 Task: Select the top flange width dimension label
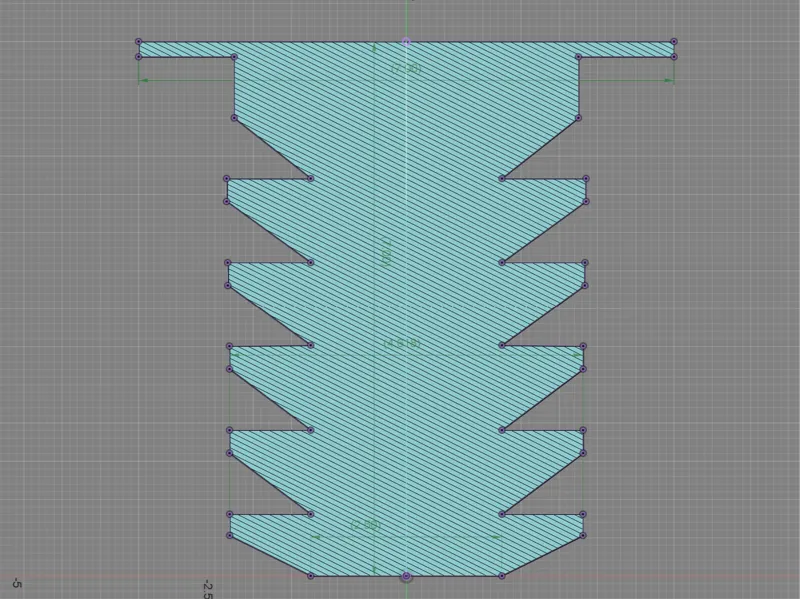(x=407, y=68)
